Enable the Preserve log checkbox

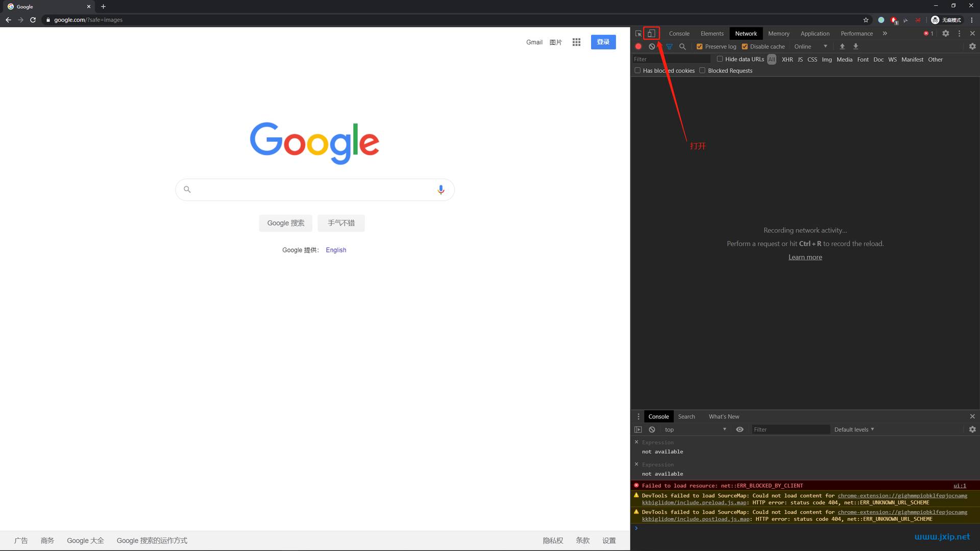click(699, 46)
